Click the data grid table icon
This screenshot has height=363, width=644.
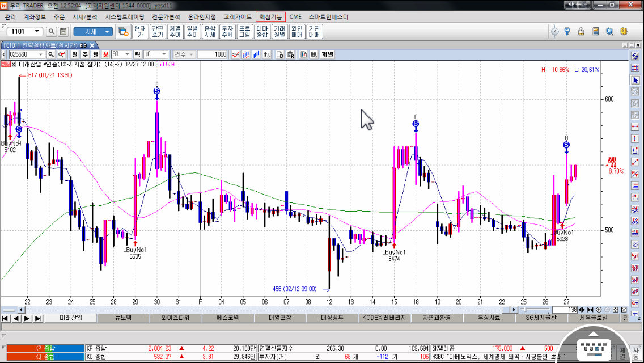314,54
